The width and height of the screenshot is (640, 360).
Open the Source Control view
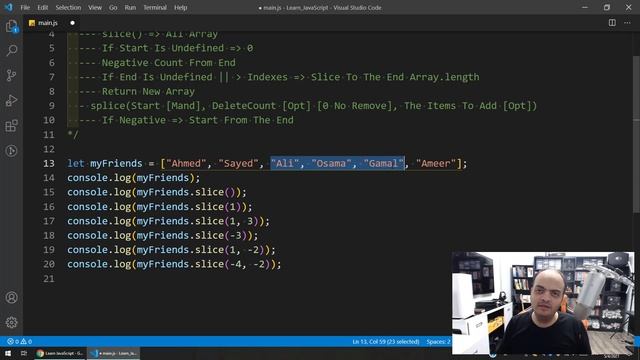[11, 76]
